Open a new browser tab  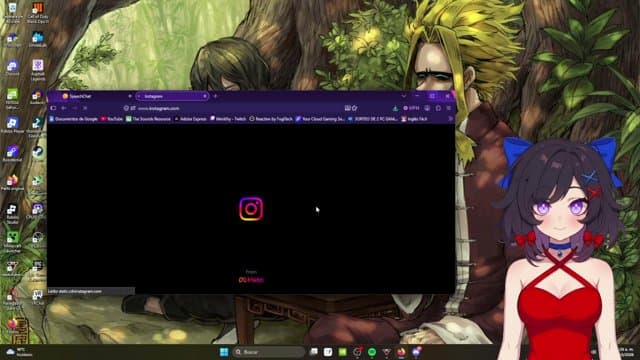pyautogui.click(x=216, y=96)
